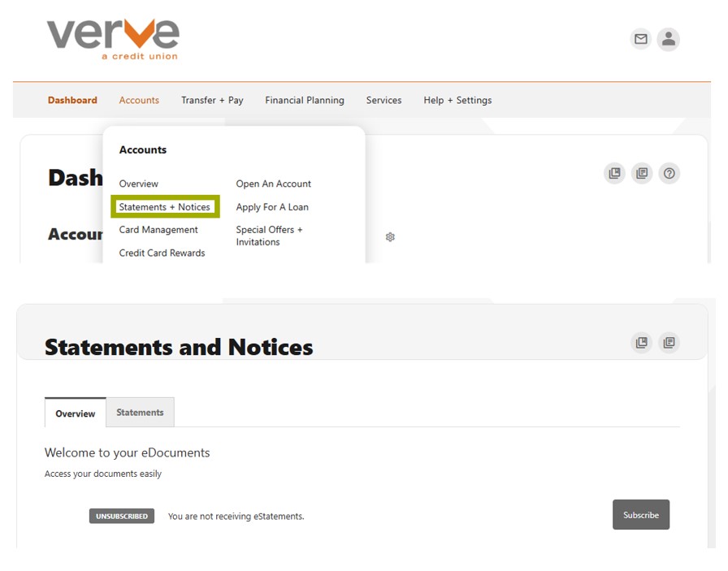Click the Dashboard stacked document icon
This screenshot has width=728, height=571.
[x=642, y=173]
